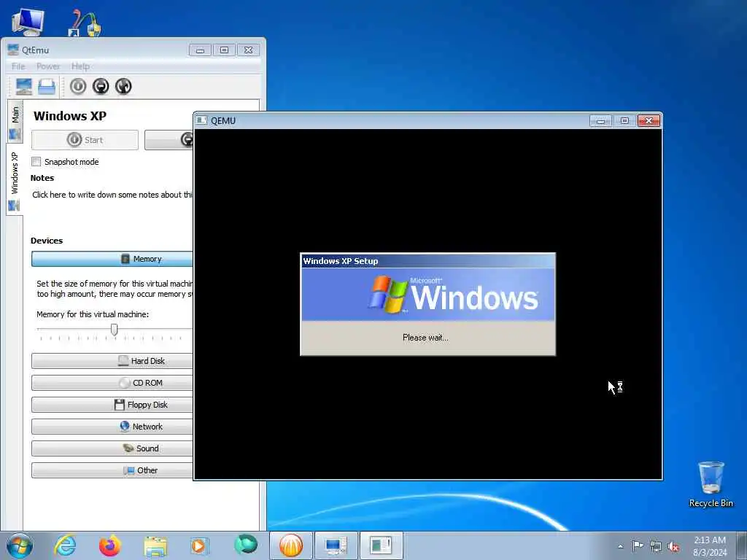This screenshot has height=560, width=747.
Task: Open the Windows Start menu orb
Action: [x=20, y=545]
